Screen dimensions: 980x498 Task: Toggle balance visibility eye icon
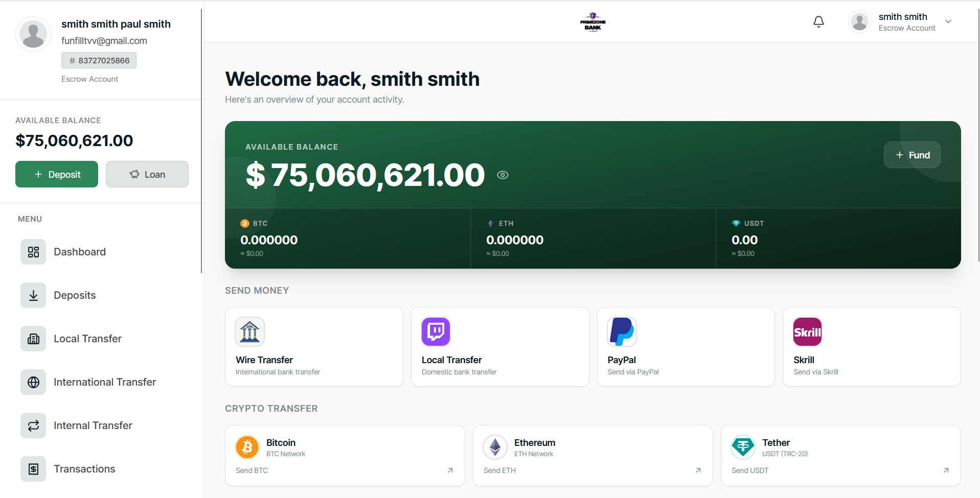click(x=503, y=175)
